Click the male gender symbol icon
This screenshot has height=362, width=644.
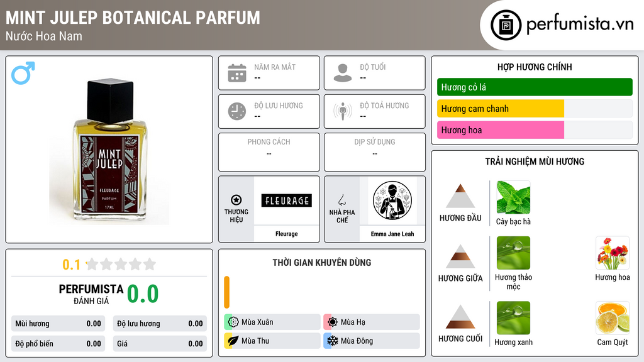23,73
